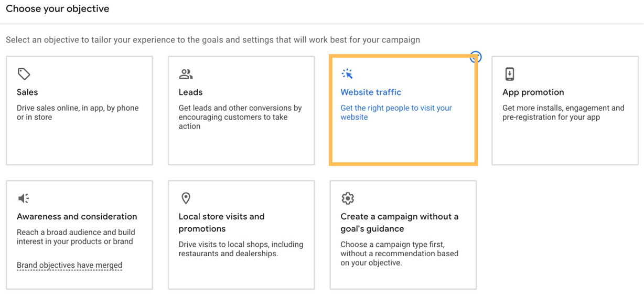Choose the Leads objective title

[190, 92]
